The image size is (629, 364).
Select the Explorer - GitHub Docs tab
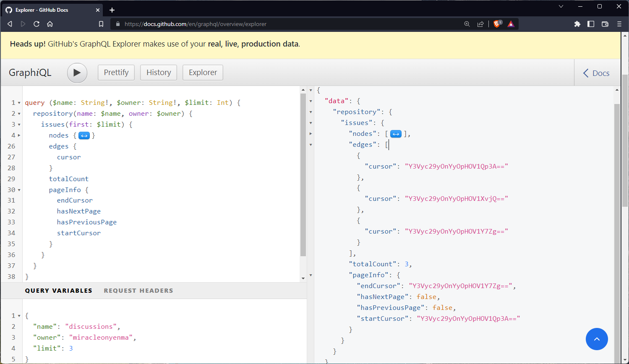pyautogui.click(x=52, y=10)
